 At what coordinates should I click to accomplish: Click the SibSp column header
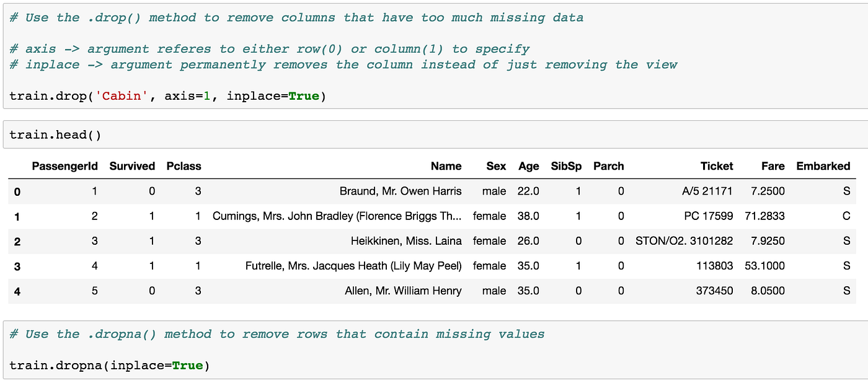566,166
